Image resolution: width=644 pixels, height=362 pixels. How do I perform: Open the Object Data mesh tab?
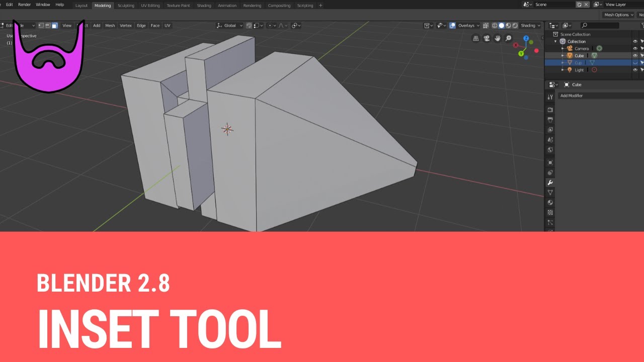click(x=550, y=193)
